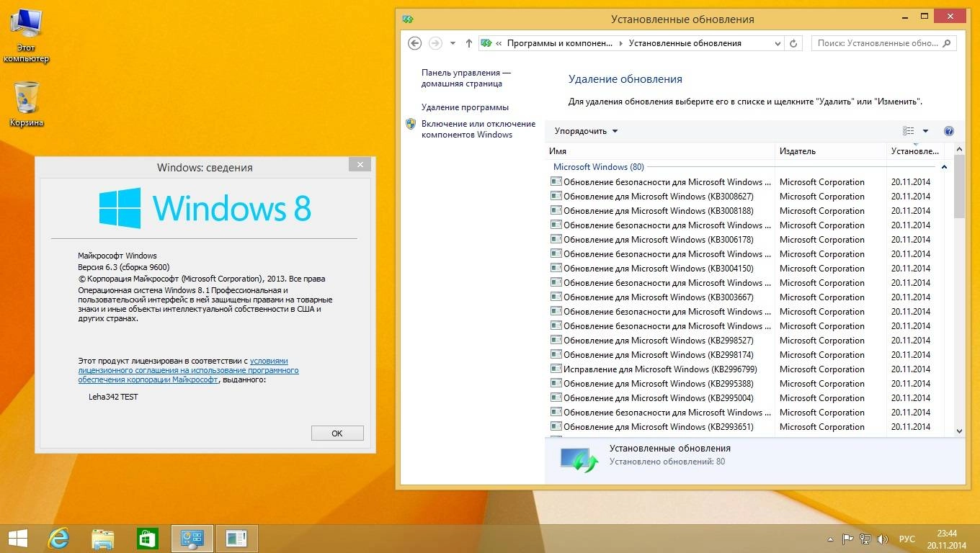Go back in Installed Updates window
Viewport: 980px width, 553px height.
point(414,43)
